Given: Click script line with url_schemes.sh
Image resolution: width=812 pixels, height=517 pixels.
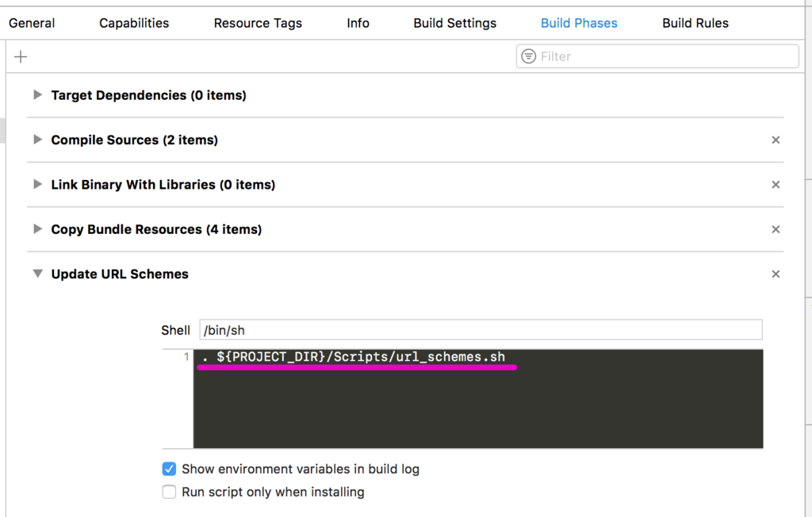Looking at the screenshot, I should (x=354, y=357).
